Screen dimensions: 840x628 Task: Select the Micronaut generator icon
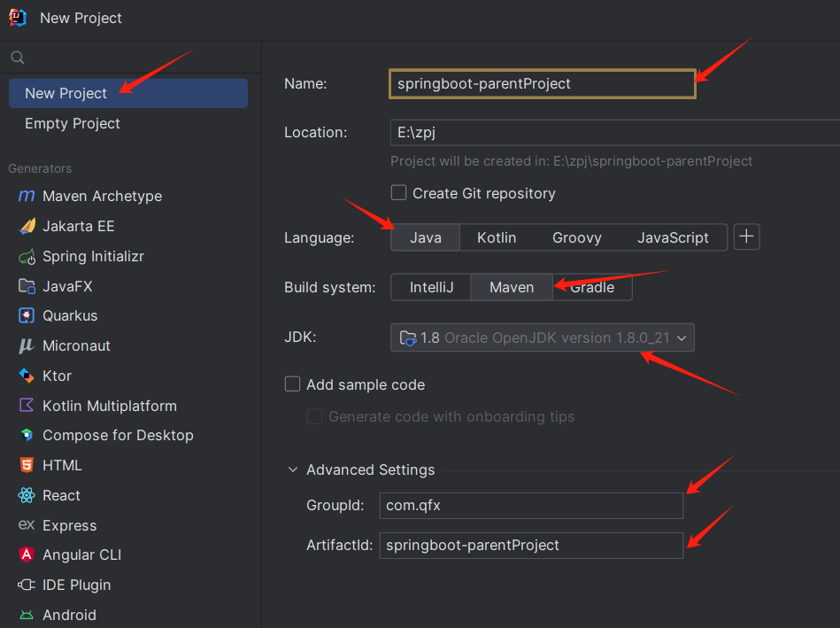pyautogui.click(x=27, y=345)
